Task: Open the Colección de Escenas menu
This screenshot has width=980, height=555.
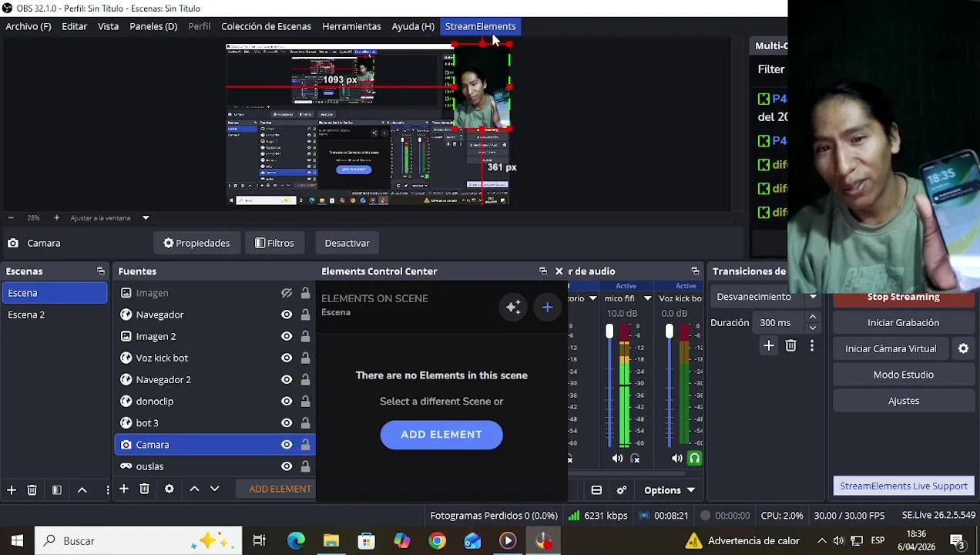Action: (266, 26)
